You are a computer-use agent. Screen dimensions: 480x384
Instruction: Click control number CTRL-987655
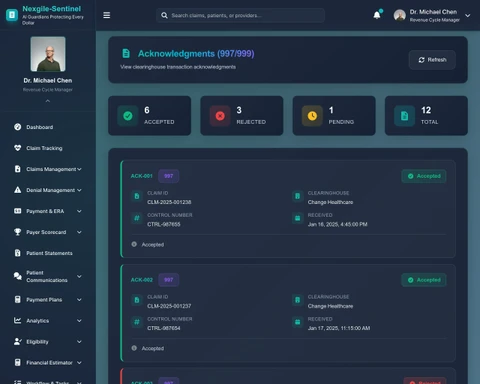pos(164,224)
